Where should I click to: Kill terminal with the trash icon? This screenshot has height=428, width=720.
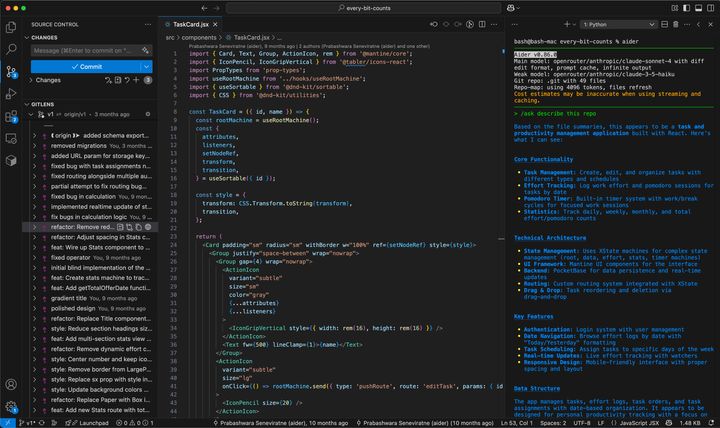pyautogui.click(x=675, y=24)
